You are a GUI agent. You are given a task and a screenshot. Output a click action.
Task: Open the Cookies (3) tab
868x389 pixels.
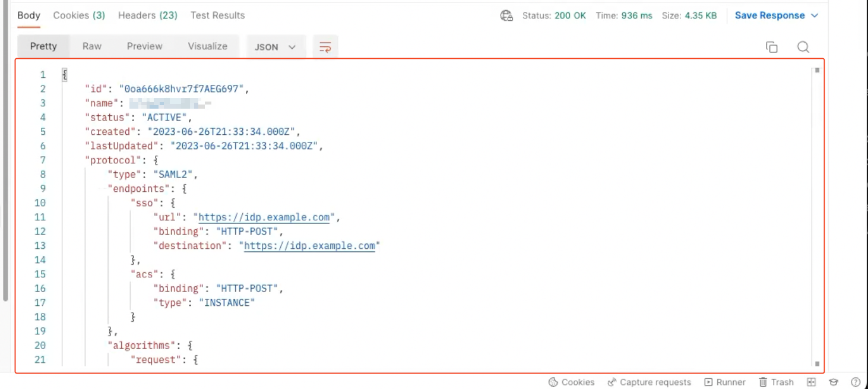[79, 15]
